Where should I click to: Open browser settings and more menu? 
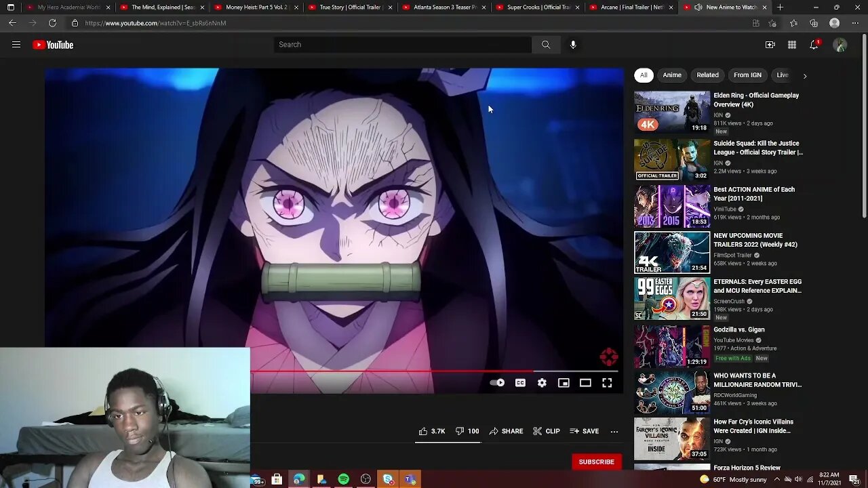pos(854,23)
